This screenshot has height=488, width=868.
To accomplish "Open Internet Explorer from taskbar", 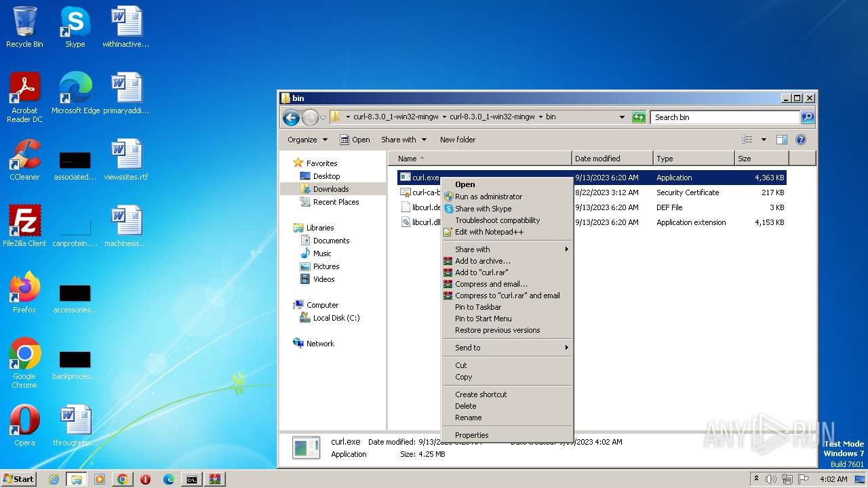I will [x=54, y=479].
